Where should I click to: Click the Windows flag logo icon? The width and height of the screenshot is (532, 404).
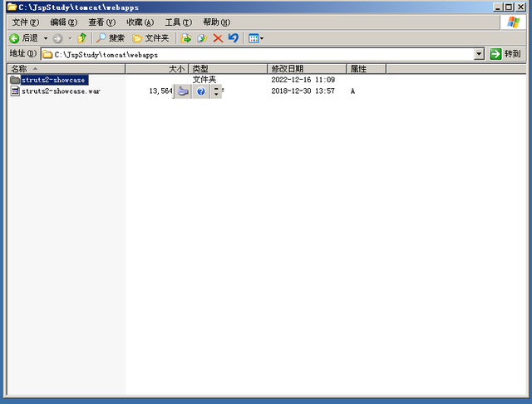[x=514, y=22]
